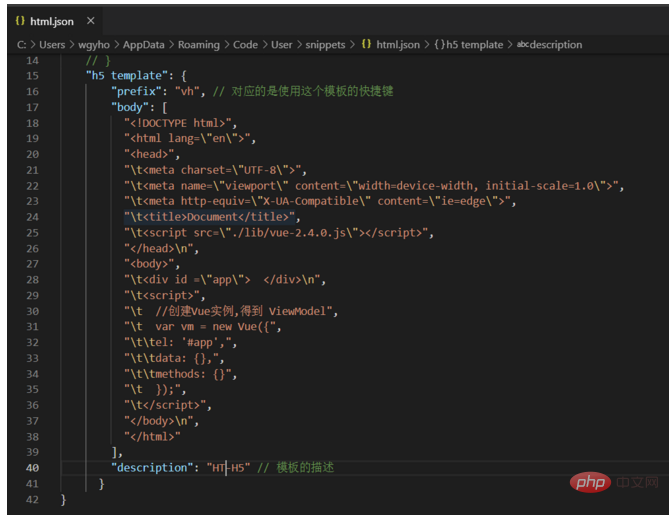Open the C: breadcrumb segment
This screenshot has height=515, width=669.
[x=21, y=45]
